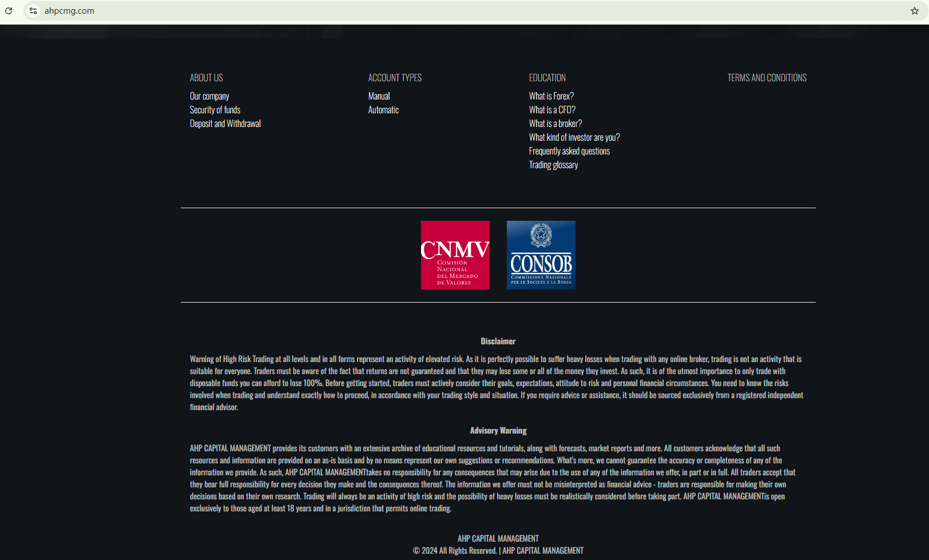Open the Trading glossary link
The height and width of the screenshot is (560, 929).
coord(554,165)
